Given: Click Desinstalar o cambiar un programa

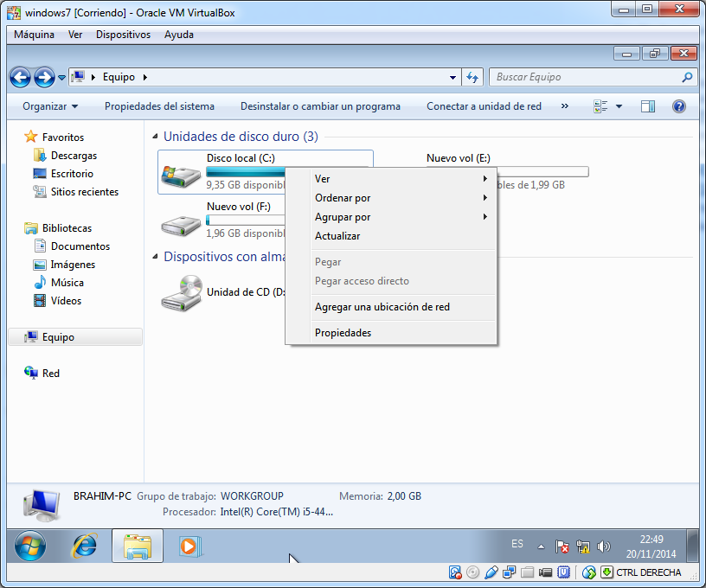Looking at the screenshot, I should click(320, 106).
